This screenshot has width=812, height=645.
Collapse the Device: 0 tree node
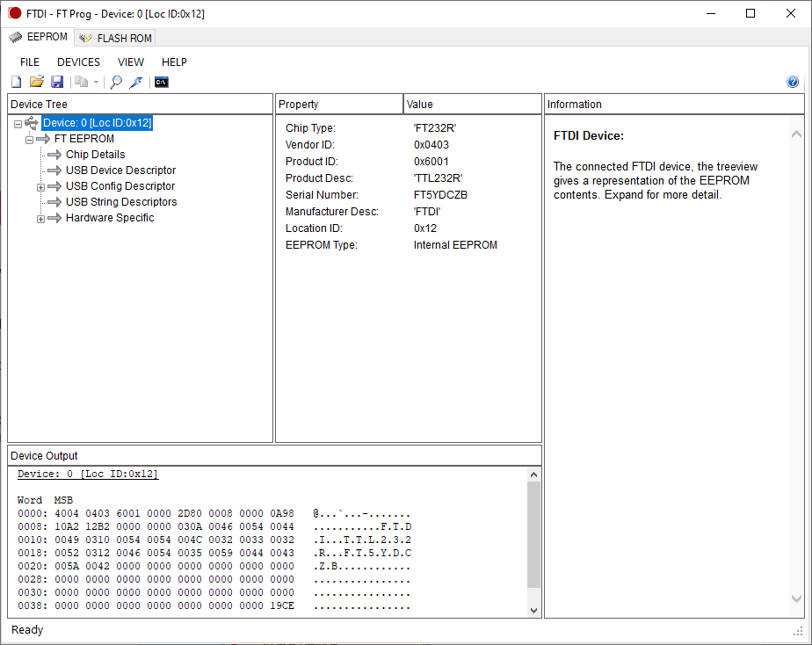[x=17, y=123]
